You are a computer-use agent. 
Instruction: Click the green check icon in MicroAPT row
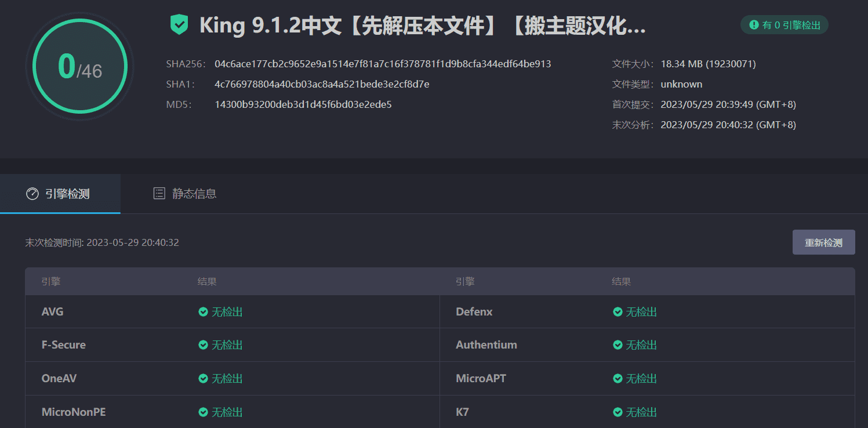(618, 379)
